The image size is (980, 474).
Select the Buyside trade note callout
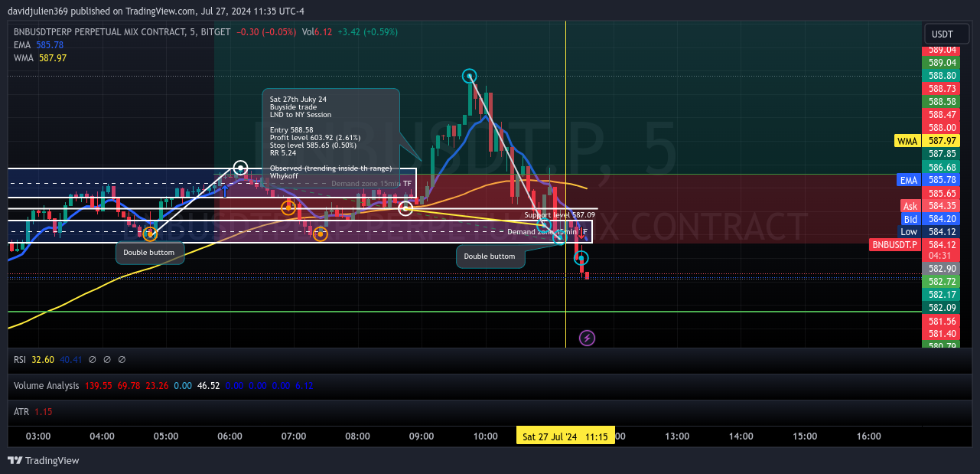[330, 138]
